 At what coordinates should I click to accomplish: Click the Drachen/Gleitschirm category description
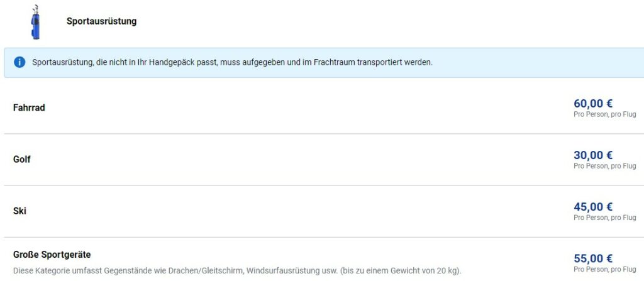tap(237, 271)
